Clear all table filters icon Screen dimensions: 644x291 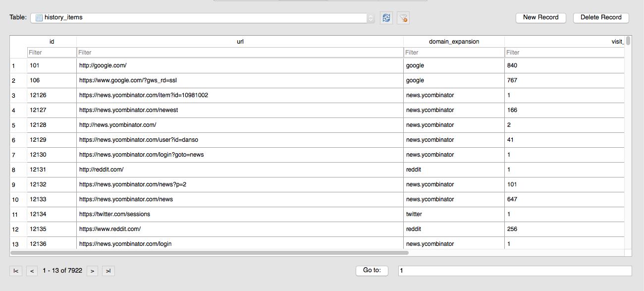coord(403,18)
